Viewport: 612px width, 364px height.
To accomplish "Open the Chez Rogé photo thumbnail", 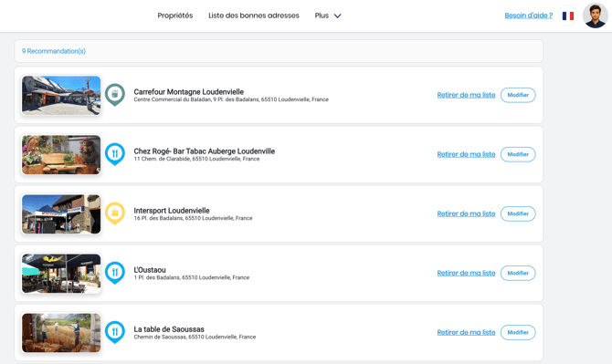I will pyautogui.click(x=61, y=155).
